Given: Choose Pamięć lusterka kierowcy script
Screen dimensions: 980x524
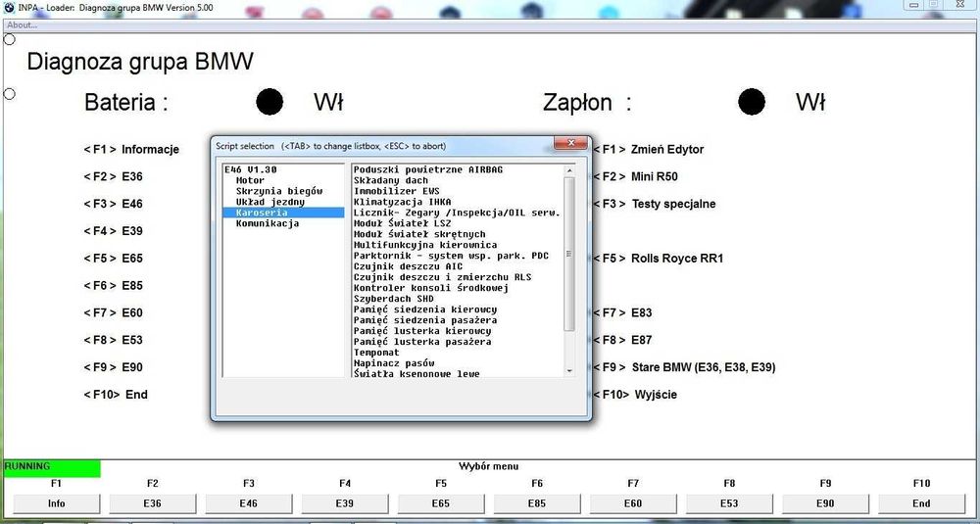Looking at the screenshot, I should (422, 330).
